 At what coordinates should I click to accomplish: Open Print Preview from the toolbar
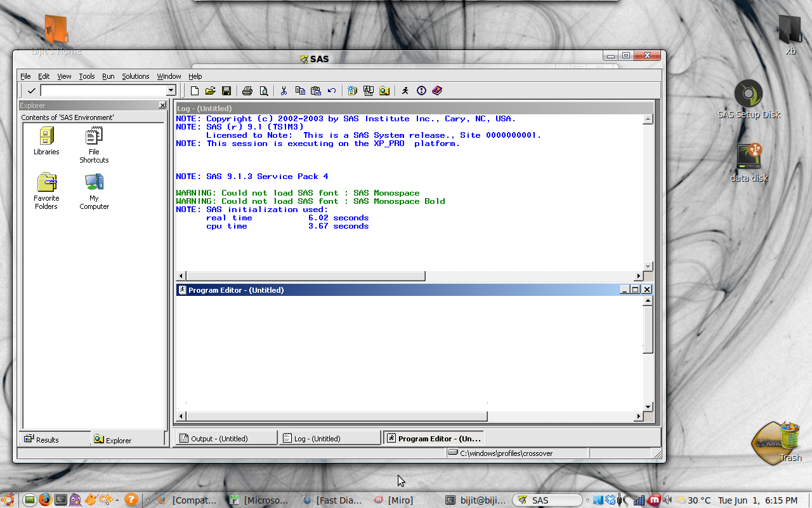tap(263, 90)
